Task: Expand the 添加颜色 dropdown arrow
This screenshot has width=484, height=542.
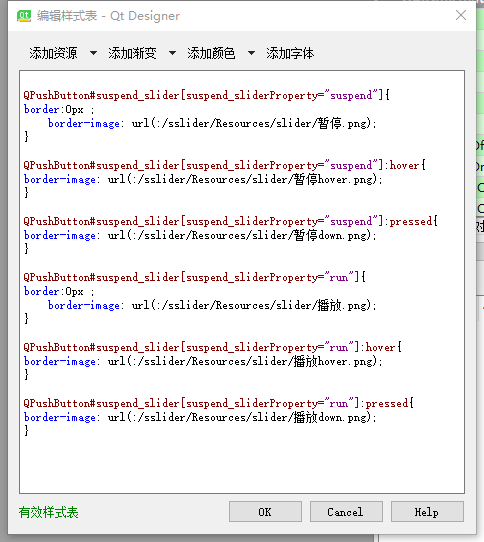Action: point(251,53)
